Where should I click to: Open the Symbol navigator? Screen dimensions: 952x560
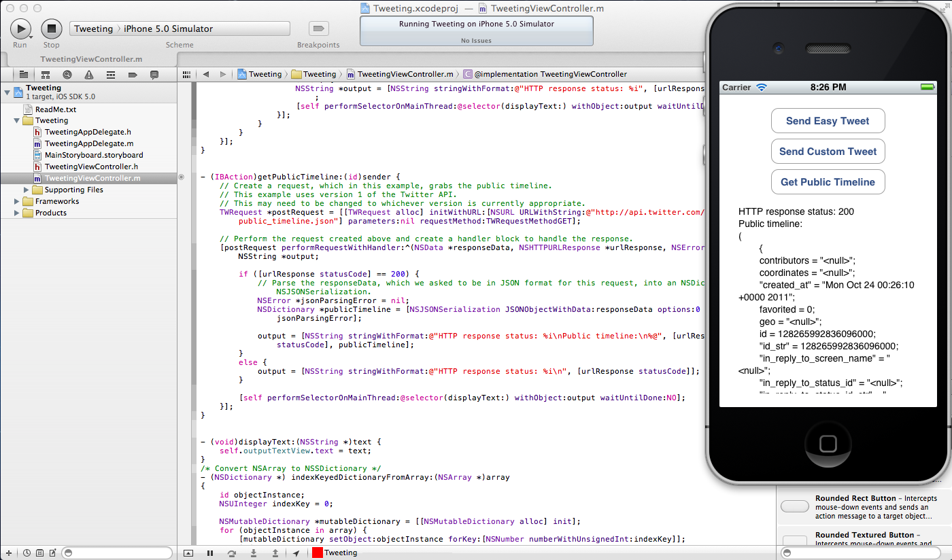46,74
